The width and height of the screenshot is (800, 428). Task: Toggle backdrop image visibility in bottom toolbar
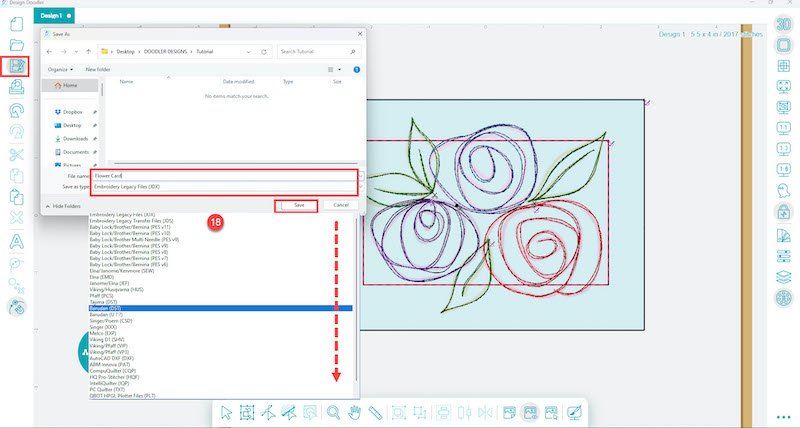(x=530, y=412)
